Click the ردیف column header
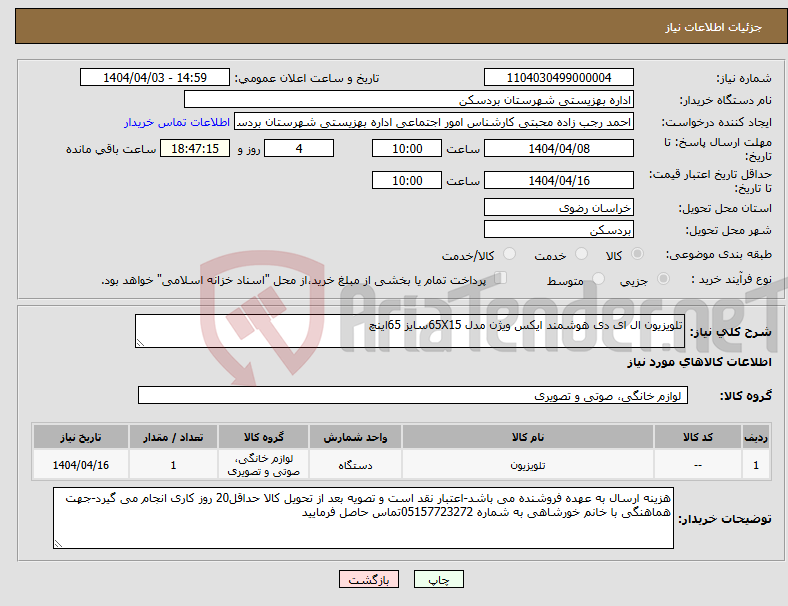 (755, 437)
